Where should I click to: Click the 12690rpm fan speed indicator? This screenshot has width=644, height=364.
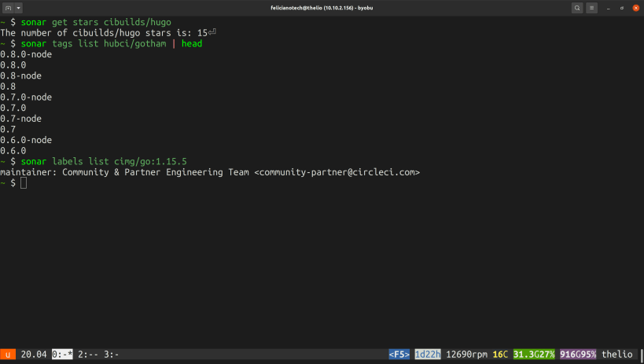tap(466, 354)
